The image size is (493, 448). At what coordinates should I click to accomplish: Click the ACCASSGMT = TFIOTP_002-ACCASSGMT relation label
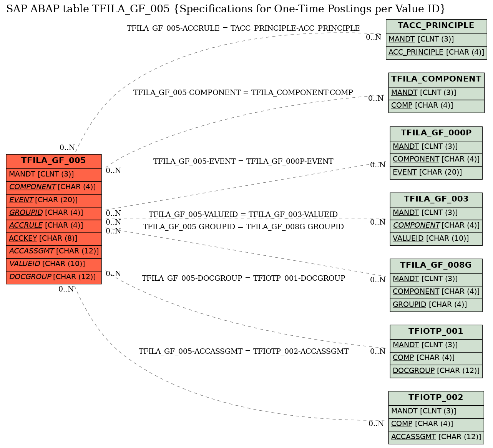pyautogui.click(x=243, y=351)
